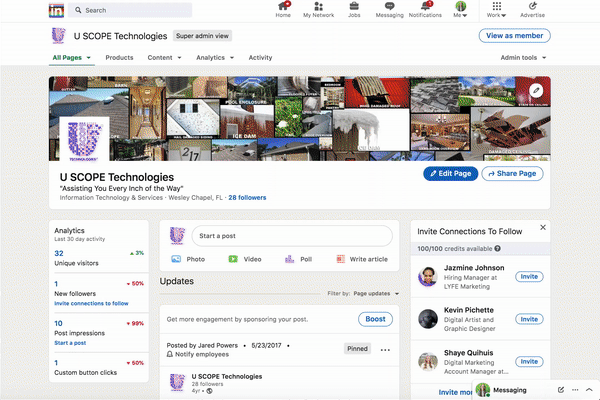Viewport: 600px width, 400px height.
Task: Create a Poll
Action: 298,259
